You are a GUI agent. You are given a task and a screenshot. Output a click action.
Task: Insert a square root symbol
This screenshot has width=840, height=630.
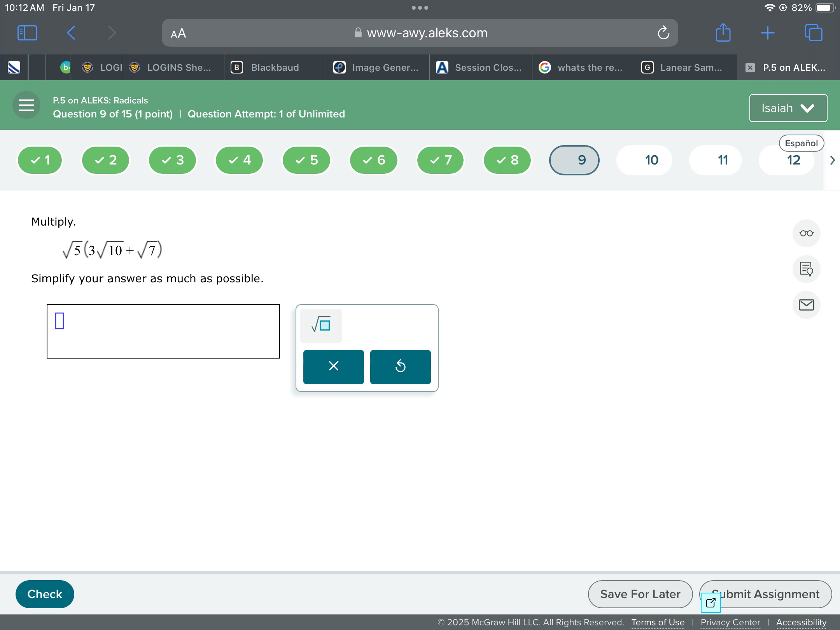click(x=321, y=325)
